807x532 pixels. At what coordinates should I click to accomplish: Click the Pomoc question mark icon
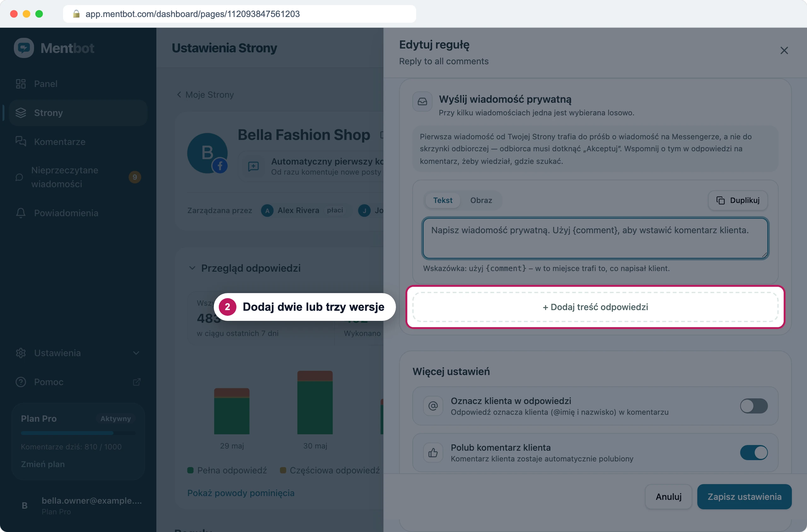pos(21,382)
